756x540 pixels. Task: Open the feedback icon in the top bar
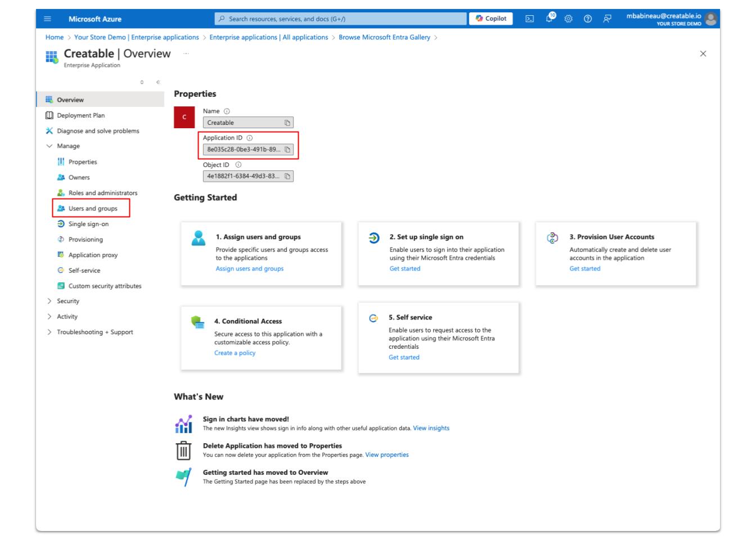(607, 19)
